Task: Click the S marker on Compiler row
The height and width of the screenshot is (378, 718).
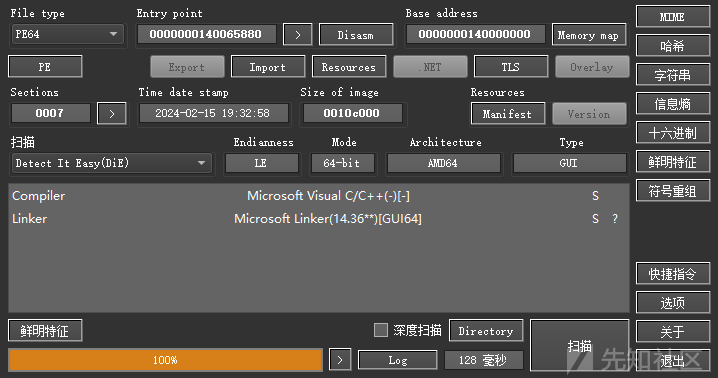Action: [x=595, y=196]
